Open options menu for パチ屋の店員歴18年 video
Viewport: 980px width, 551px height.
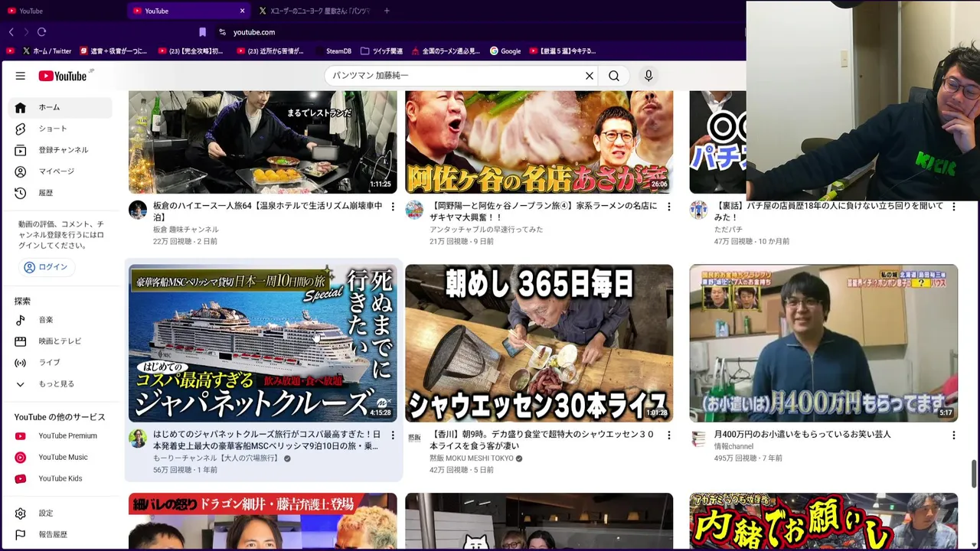[x=953, y=207]
